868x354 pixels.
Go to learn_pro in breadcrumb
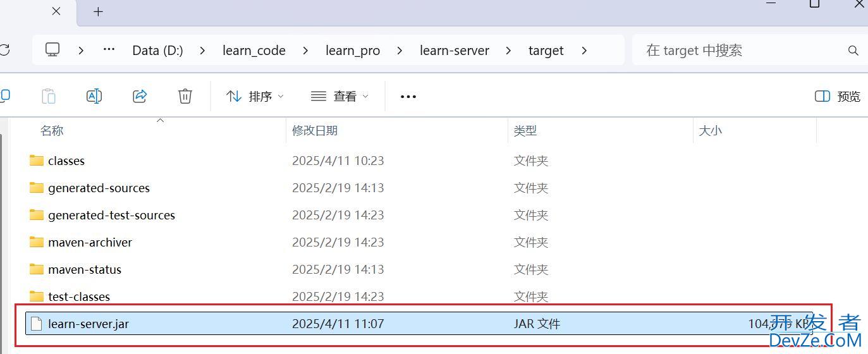click(353, 51)
